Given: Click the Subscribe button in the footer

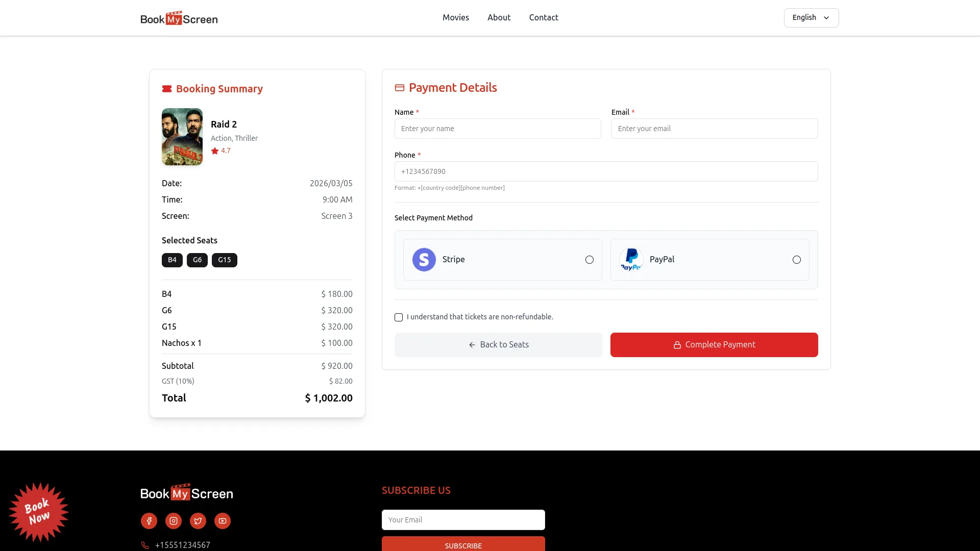Looking at the screenshot, I should pos(463,545).
